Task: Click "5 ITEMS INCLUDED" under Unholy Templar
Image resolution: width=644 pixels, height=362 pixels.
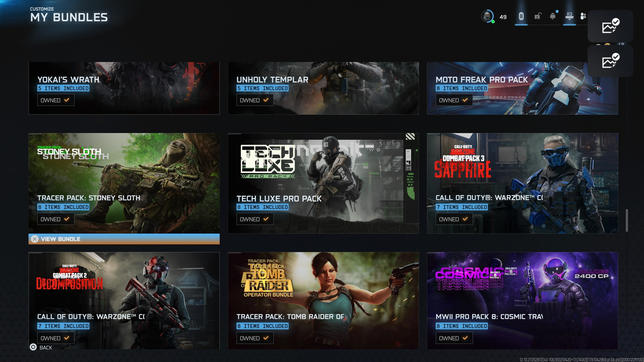Action: point(262,88)
